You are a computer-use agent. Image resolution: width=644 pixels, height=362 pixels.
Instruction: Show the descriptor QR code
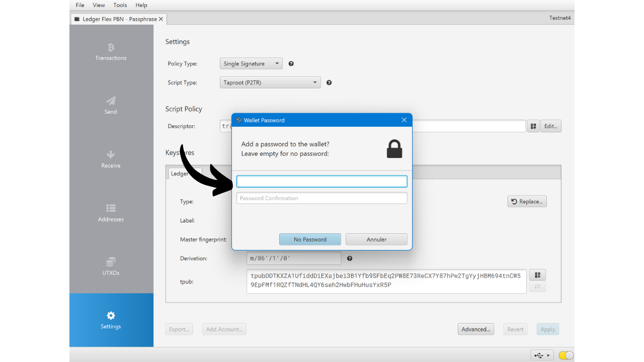(533, 126)
